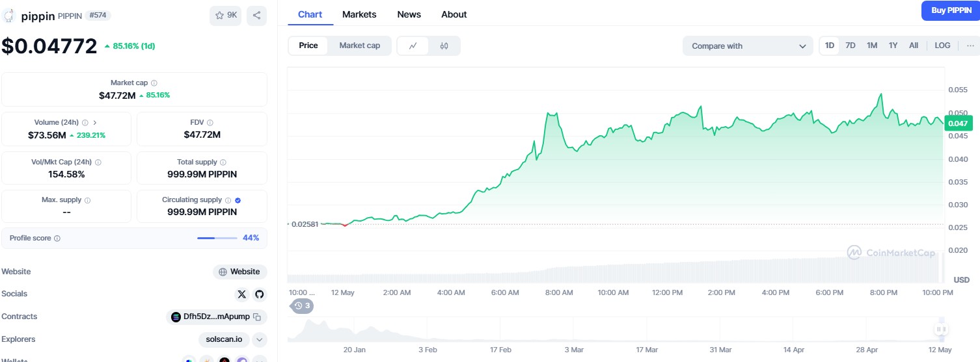The width and height of the screenshot is (980, 362).
Task: Click the share icon next to the watchlist star
Action: (x=256, y=16)
